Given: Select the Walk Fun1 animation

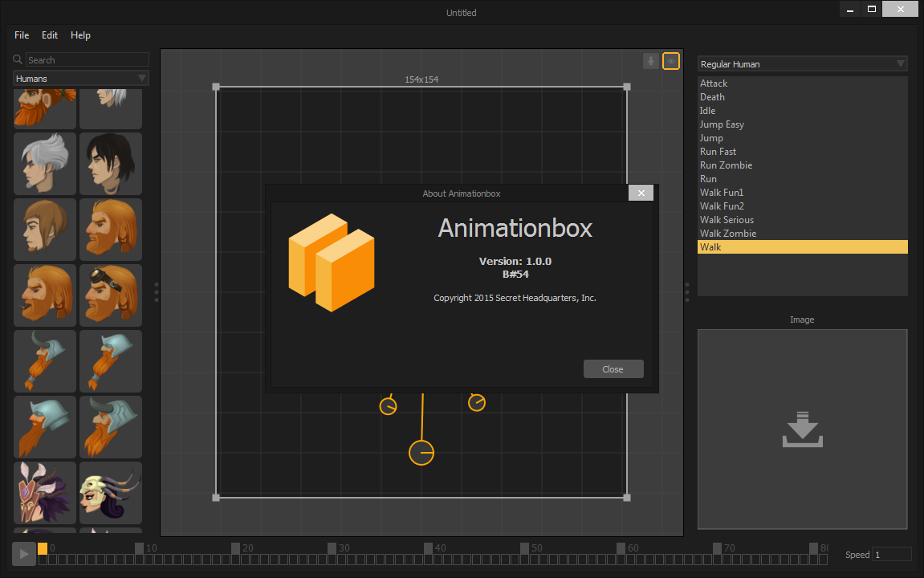Looking at the screenshot, I should (802, 192).
